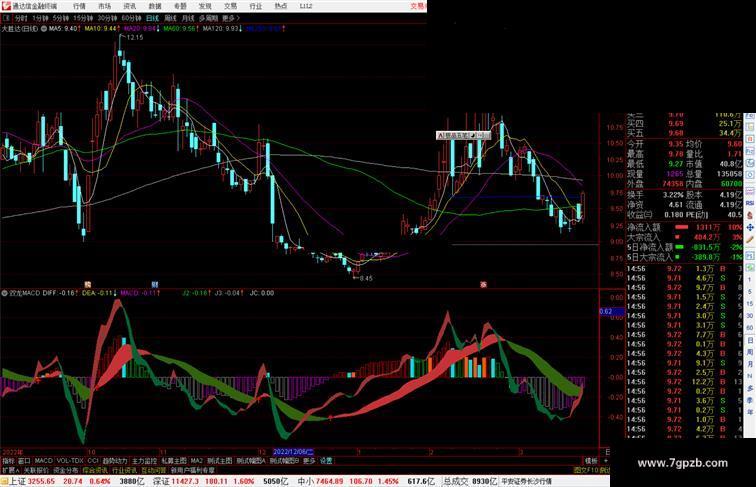Select 月 monthly shortcut in right sidebar
756x487 pixels.
pyautogui.click(x=750, y=364)
